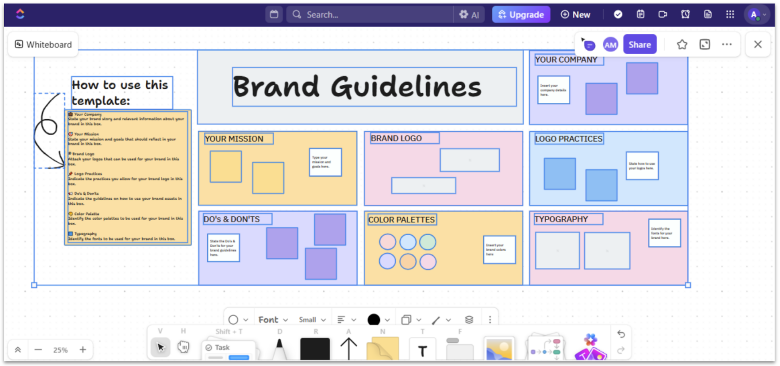Open the border style dropdown
This screenshot has height=366, width=780.
[412, 320]
